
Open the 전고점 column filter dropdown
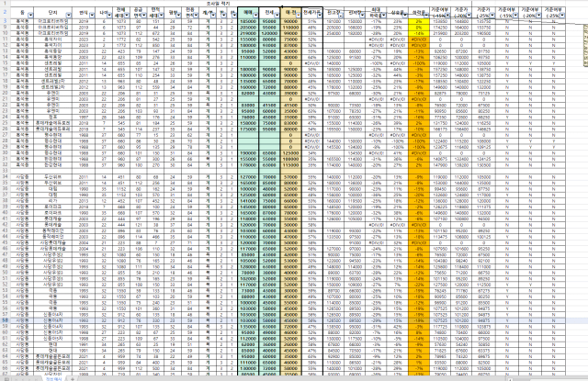click(341, 15)
